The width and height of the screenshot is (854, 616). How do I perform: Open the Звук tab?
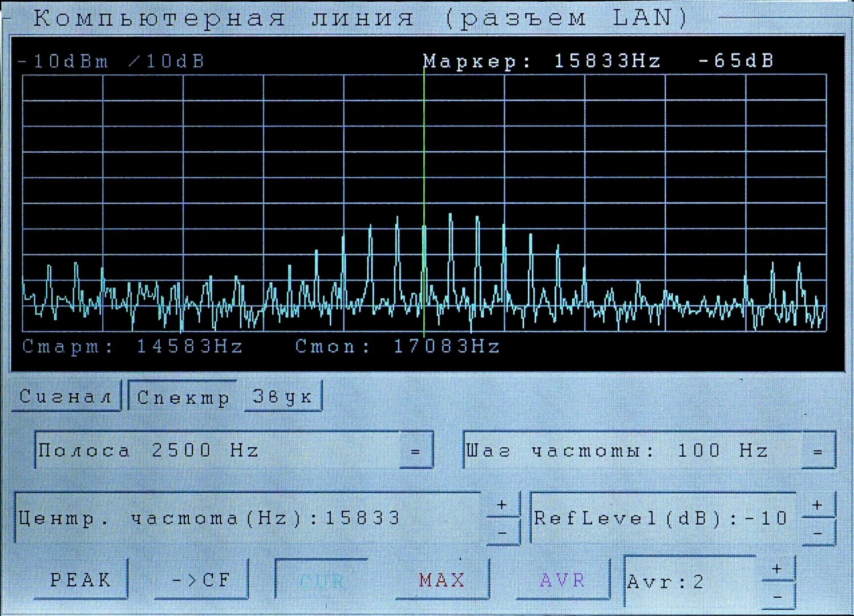click(283, 396)
